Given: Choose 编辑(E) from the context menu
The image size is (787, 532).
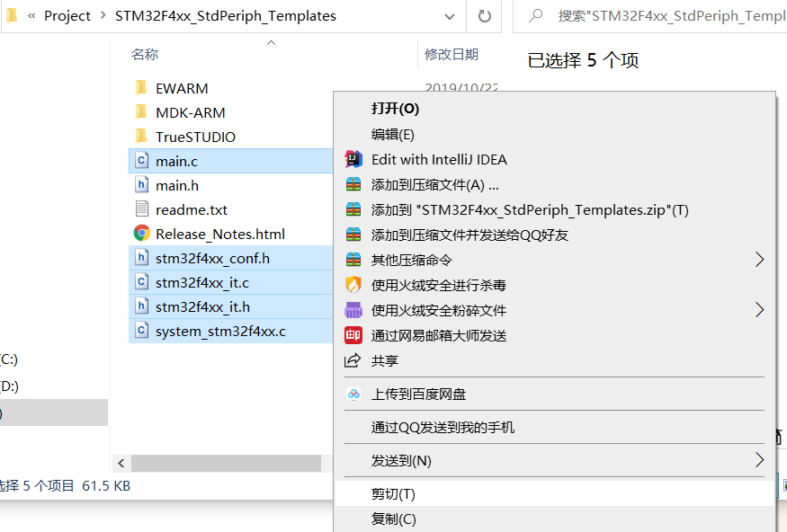Looking at the screenshot, I should click(555, 135).
